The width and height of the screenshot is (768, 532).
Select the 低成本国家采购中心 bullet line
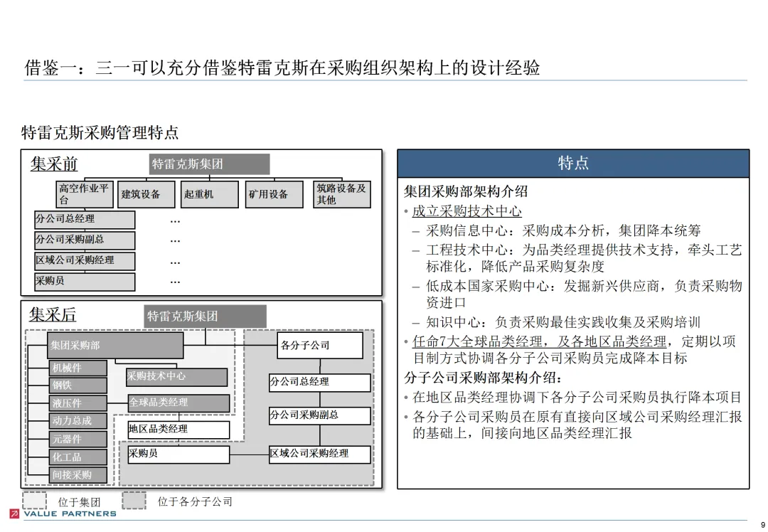pos(584,294)
